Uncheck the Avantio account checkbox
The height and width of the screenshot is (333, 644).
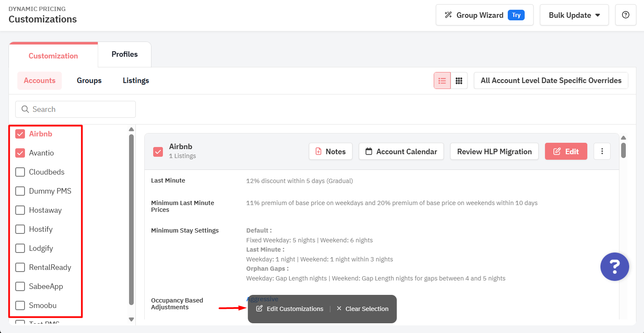(x=20, y=153)
